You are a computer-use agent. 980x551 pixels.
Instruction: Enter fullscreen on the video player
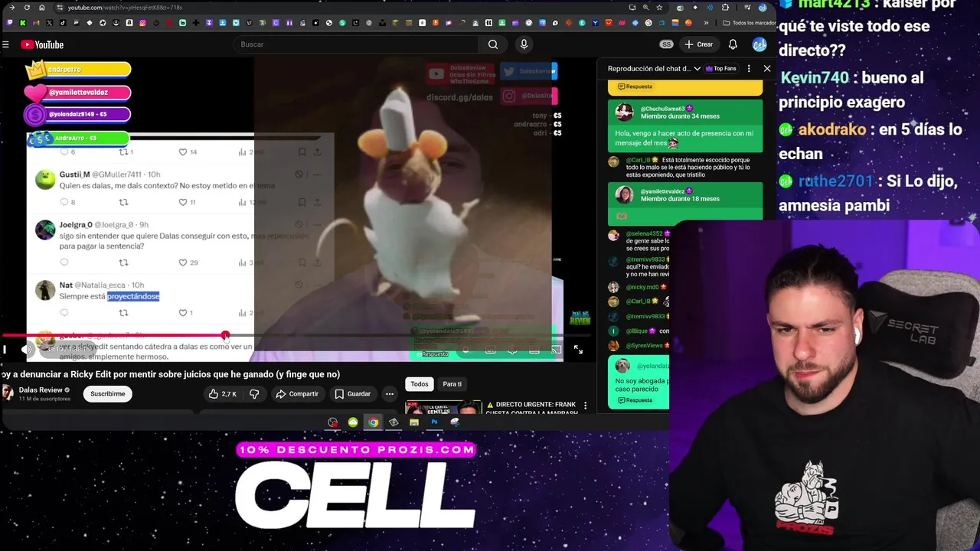578,350
